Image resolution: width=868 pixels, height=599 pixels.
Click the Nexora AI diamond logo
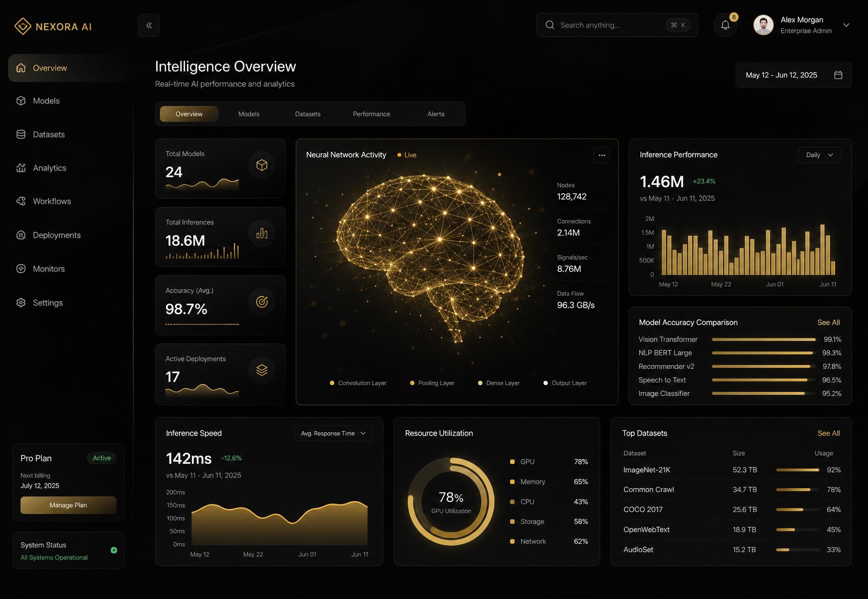pyautogui.click(x=23, y=26)
